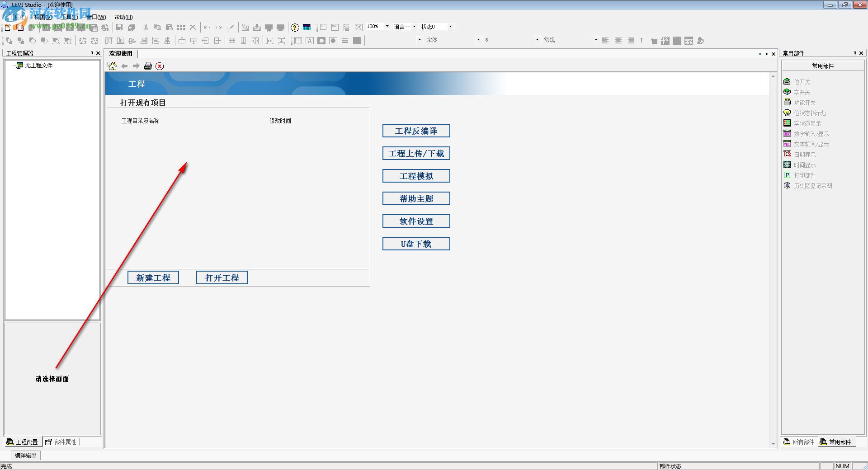Viewport: 868px width, 470px height.
Task: Click the welcome page scrollbar up arrow
Action: point(773,76)
